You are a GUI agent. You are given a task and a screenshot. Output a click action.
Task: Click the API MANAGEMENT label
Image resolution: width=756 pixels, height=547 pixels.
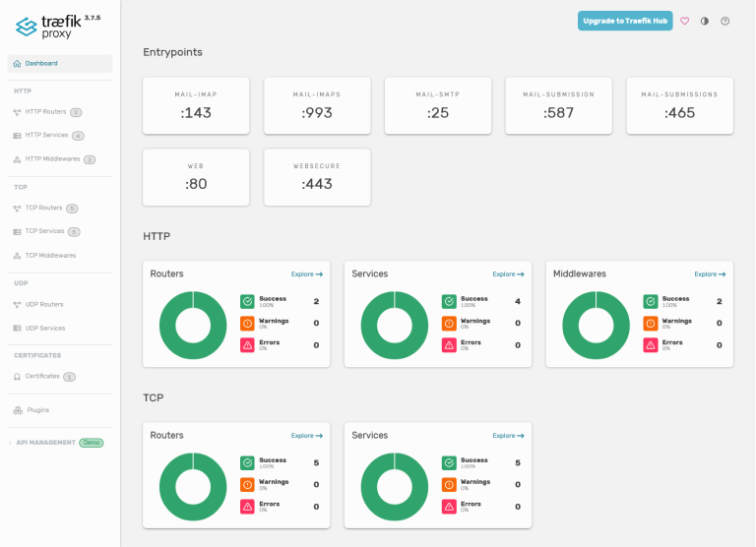point(46,443)
